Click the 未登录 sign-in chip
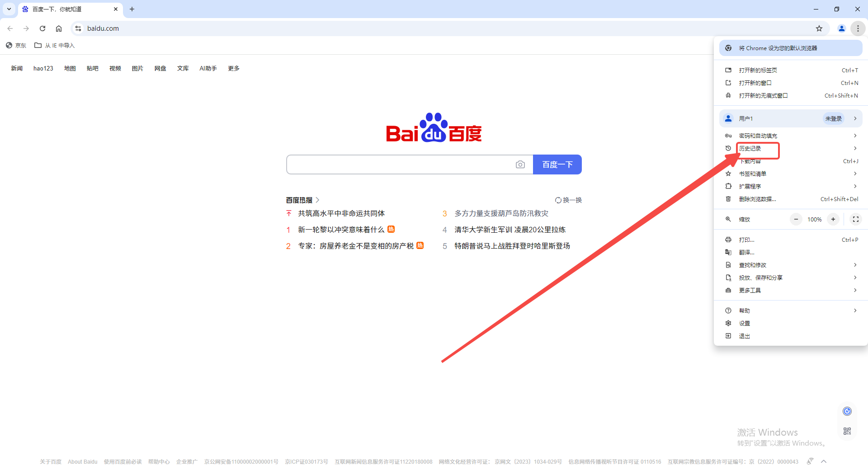868x470 pixels. [834, 118]
